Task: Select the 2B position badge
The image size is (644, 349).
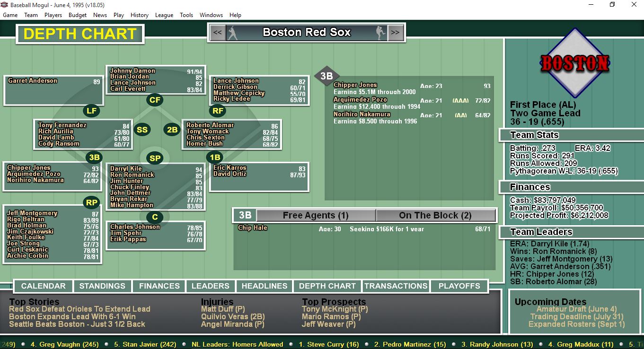Action: (172, 130)
